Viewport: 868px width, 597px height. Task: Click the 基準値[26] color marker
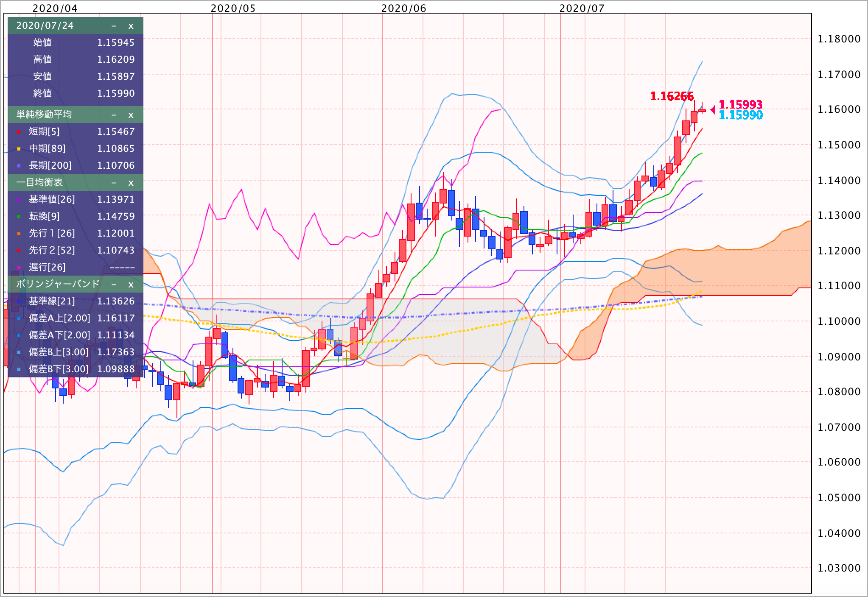click(x=19, y=200)
